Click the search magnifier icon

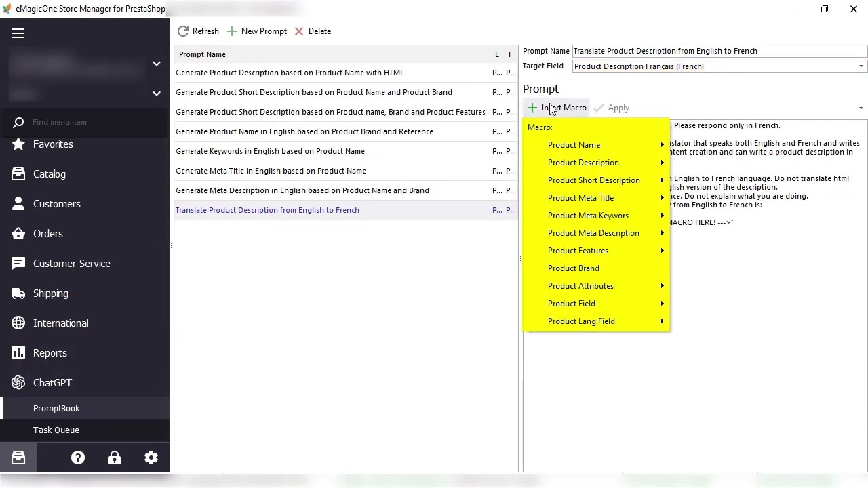pos(18,122)
